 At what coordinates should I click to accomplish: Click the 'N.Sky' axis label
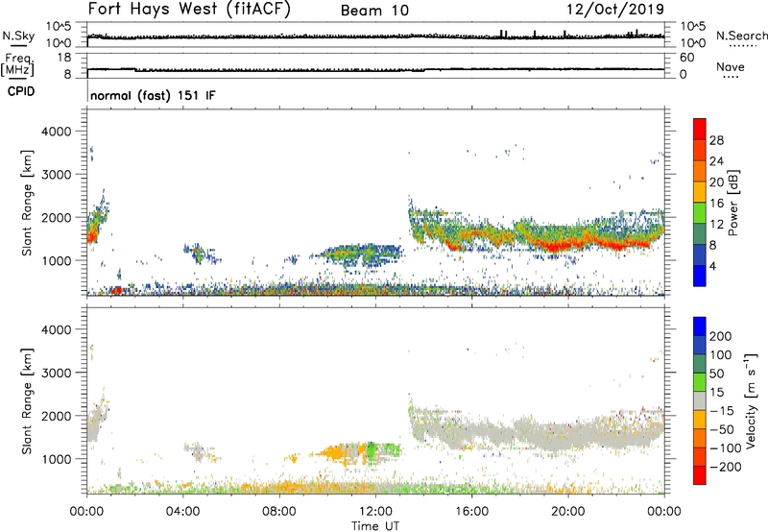tap(18, 36)
